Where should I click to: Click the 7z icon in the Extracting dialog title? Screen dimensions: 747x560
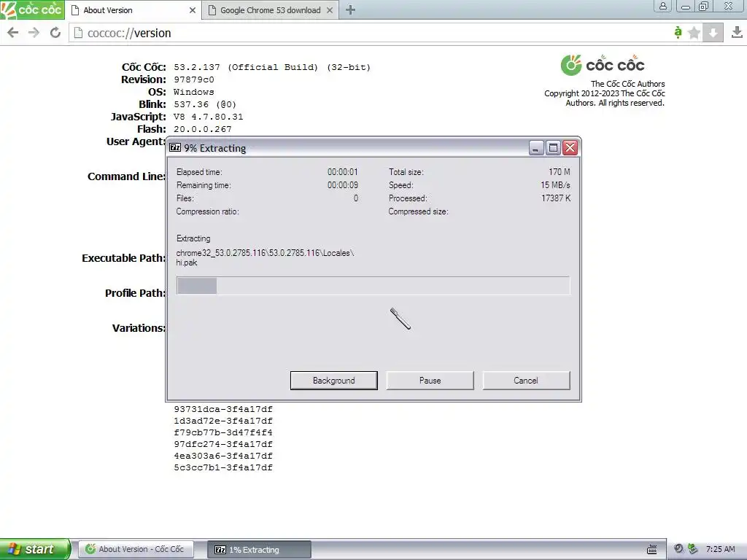175,147
